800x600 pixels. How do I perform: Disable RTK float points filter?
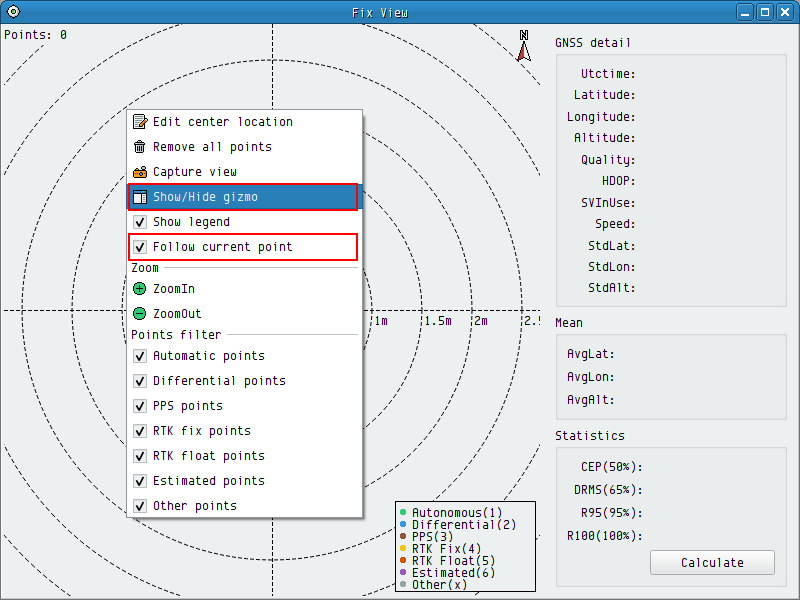click(140, 456)
